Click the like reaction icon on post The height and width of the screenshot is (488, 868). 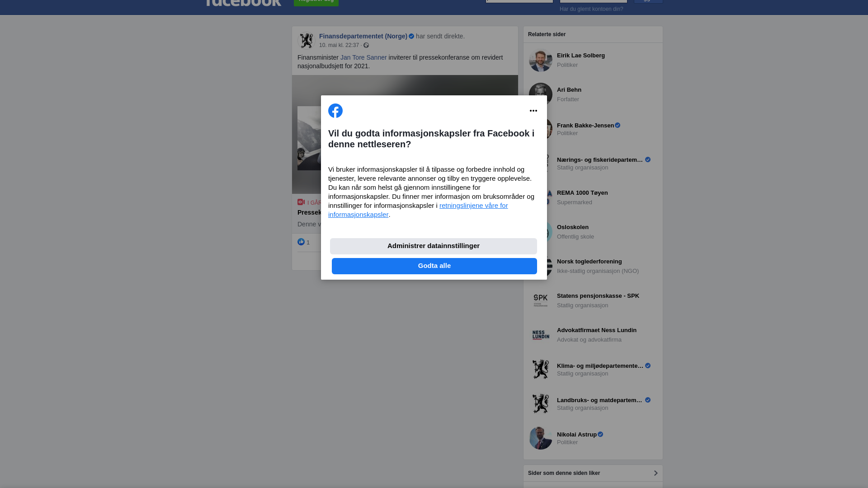tap(301, 242)
